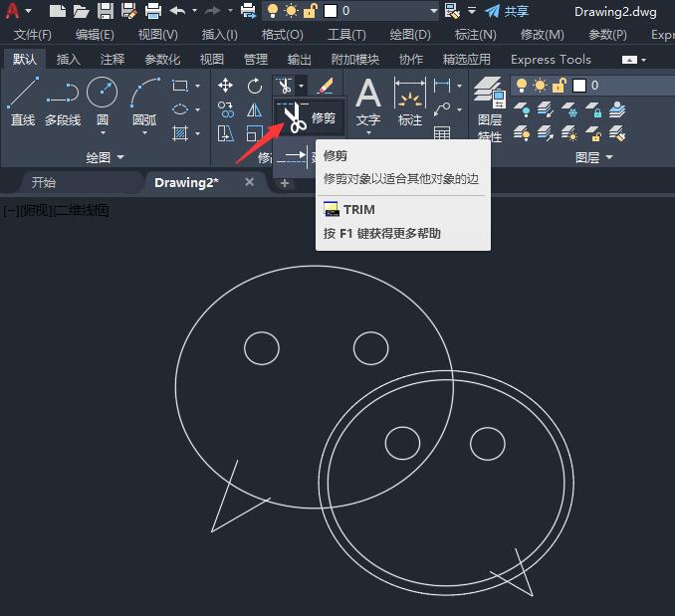Open the Circle tool dropdown arrow

tap(103, 133)
